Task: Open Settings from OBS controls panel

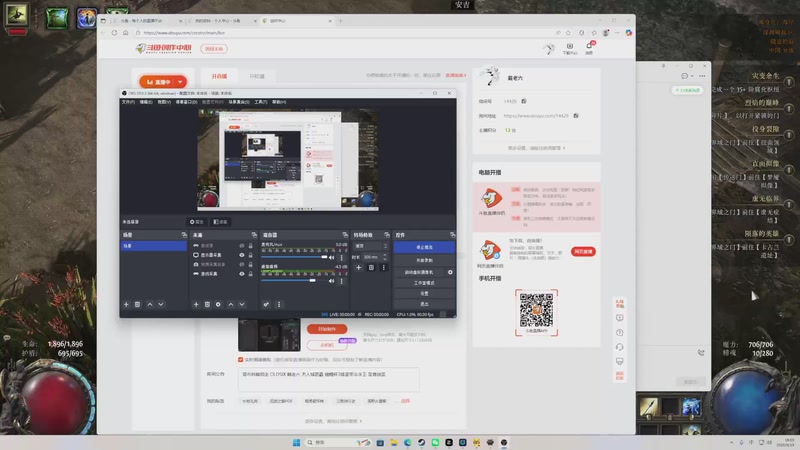Action: [424, 293]
